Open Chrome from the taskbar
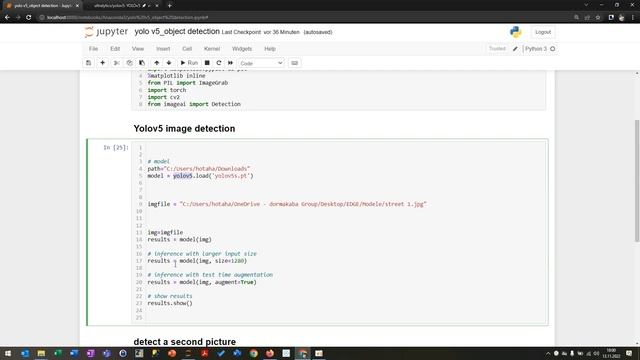This screenshot has width=640, height=360. [253, 353]
